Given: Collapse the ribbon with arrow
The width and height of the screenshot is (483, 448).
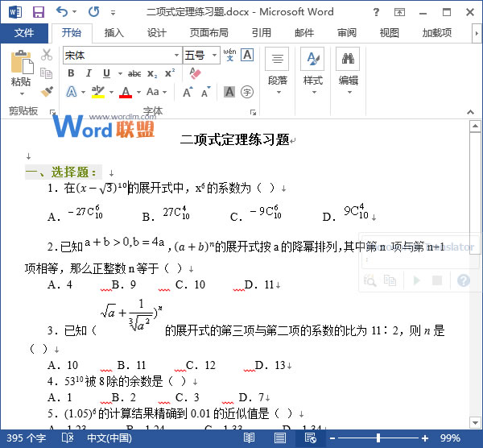Looking at the screenshot, I should [470, 112].
